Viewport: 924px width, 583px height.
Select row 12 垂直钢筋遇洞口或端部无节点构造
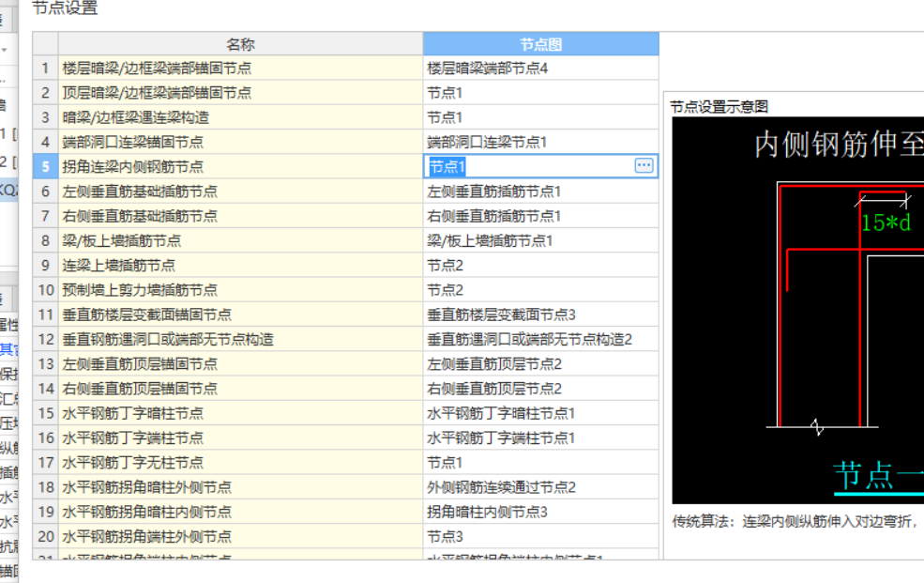pos(240,340)
